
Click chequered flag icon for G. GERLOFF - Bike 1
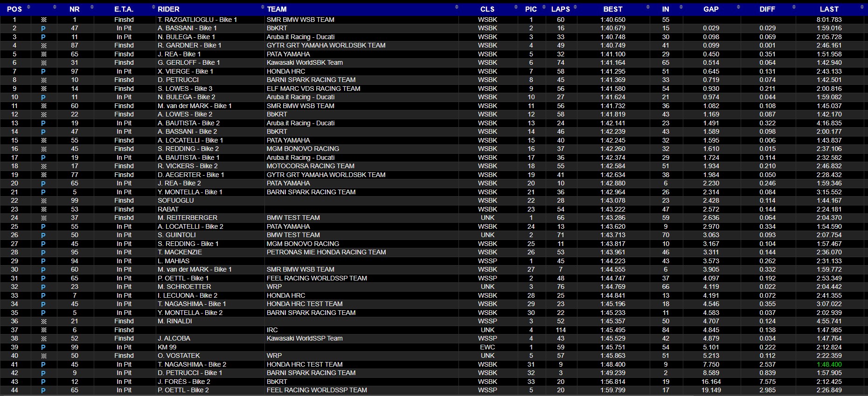click(x=43, y=63)
